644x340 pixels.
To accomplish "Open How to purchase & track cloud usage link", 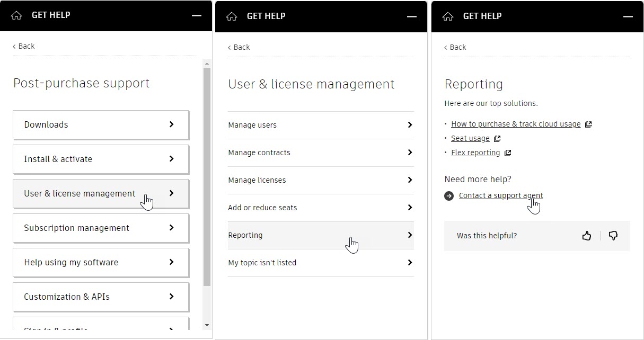I will pos(516,124).
